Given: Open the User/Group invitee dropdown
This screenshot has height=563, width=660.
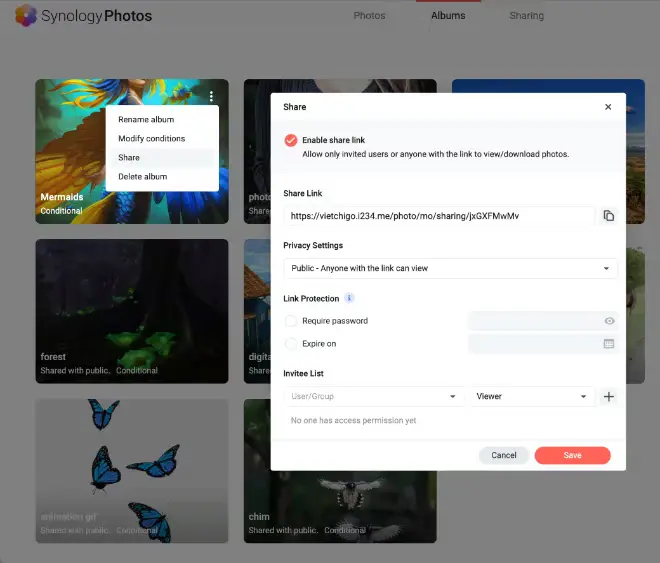Looking at the screenshot, I should [x=372, y=397].
